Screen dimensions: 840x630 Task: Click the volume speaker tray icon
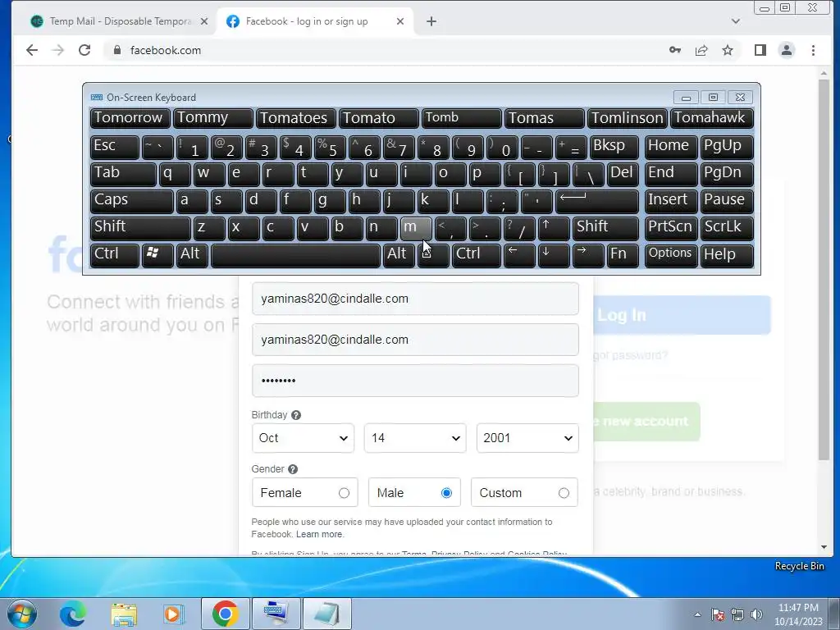click(x=756, y=614)
